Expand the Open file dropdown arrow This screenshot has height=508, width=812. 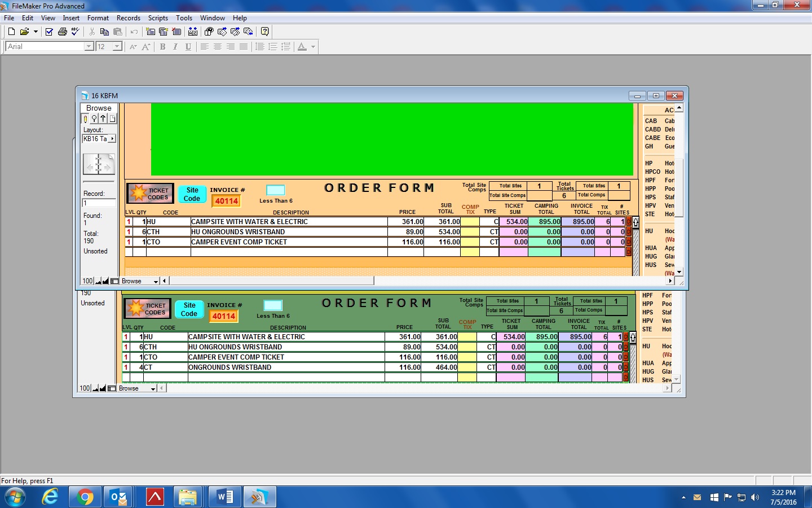point(36,32)
